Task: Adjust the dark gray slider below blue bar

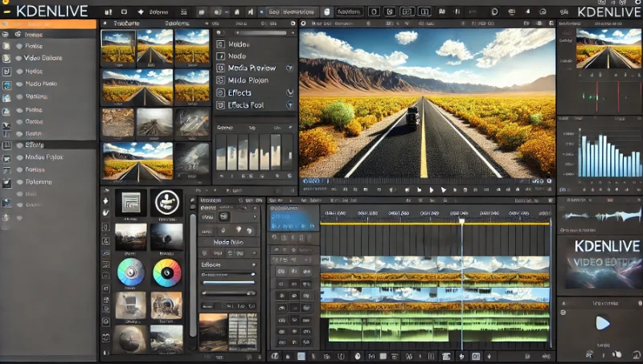Action: tap(229, 293)
